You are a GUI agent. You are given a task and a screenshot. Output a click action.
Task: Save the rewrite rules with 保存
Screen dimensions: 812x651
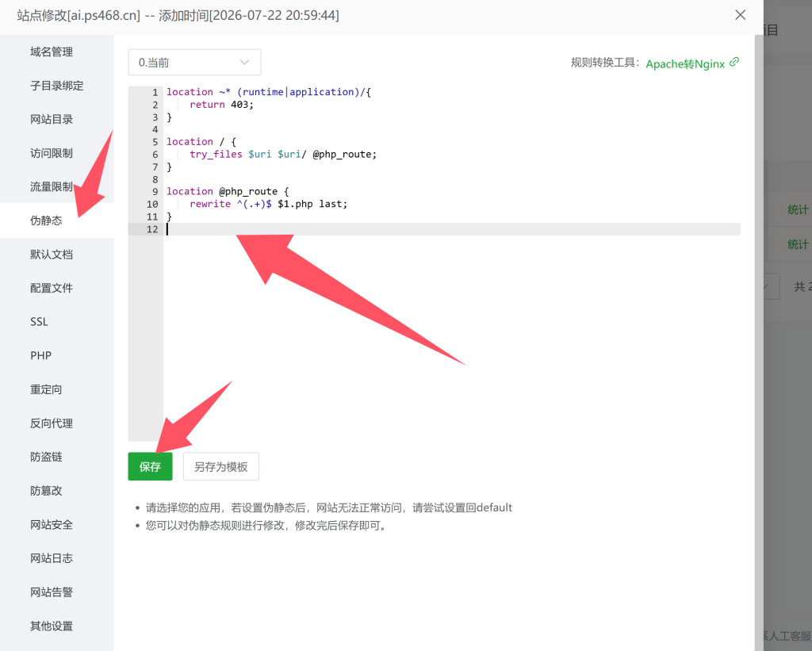[150, 466]
